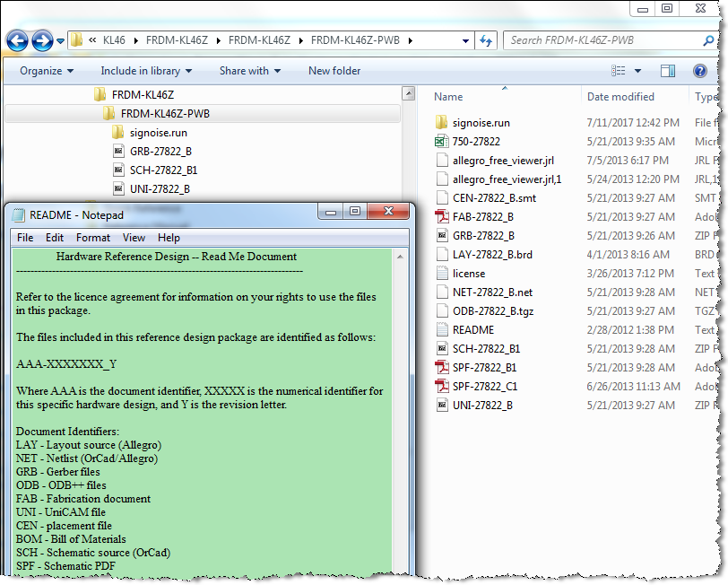Image resolution: width=728 pixels, height=585 pixels.
Task: Open Windows Explorer Help
Action: pyautogui.click(x=700, y=71)
